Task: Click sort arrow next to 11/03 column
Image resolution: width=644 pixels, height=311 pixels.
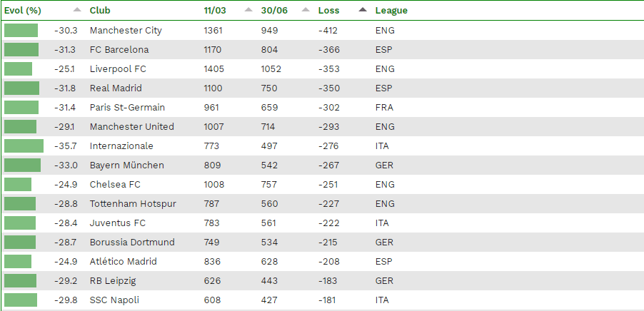Action: point(248,10)
